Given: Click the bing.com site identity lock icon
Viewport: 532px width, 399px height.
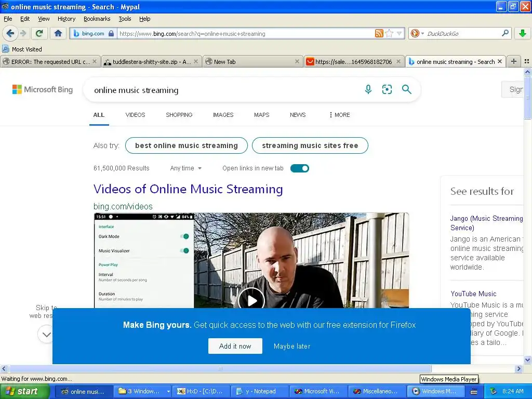Looking at the screenshot, I should [x=111, y=34].
